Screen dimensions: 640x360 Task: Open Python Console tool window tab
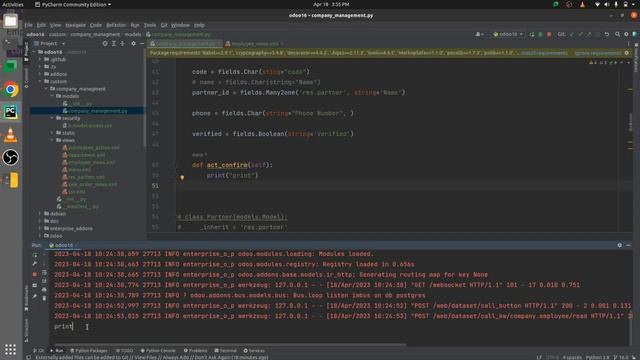tap(158, 351)
